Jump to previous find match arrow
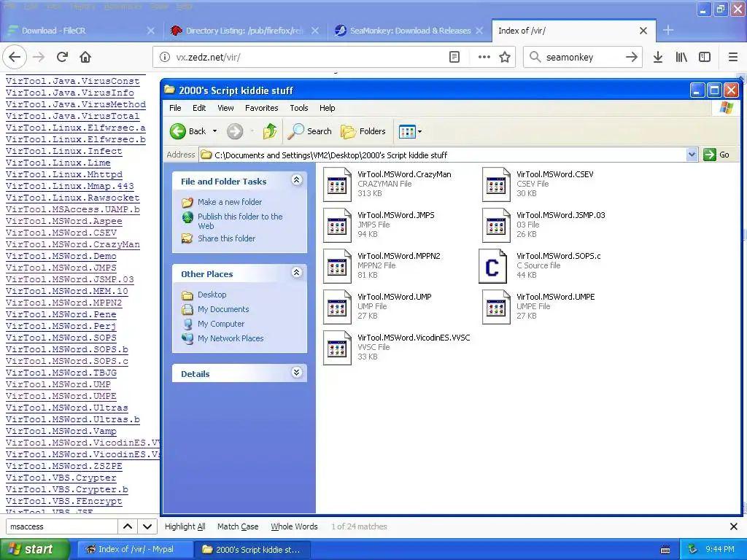Image resolution: width=747 pixels, height=560 pixels. coord(128,526)
